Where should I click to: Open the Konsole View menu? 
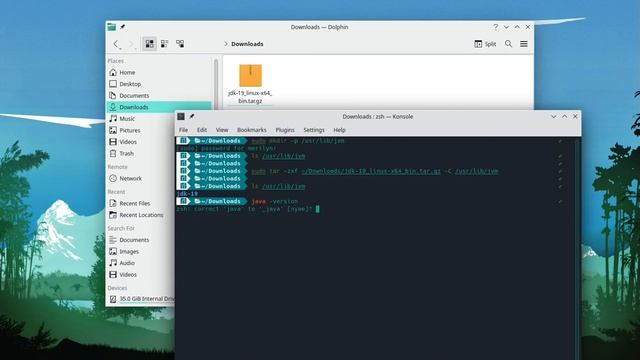(222, 130)
